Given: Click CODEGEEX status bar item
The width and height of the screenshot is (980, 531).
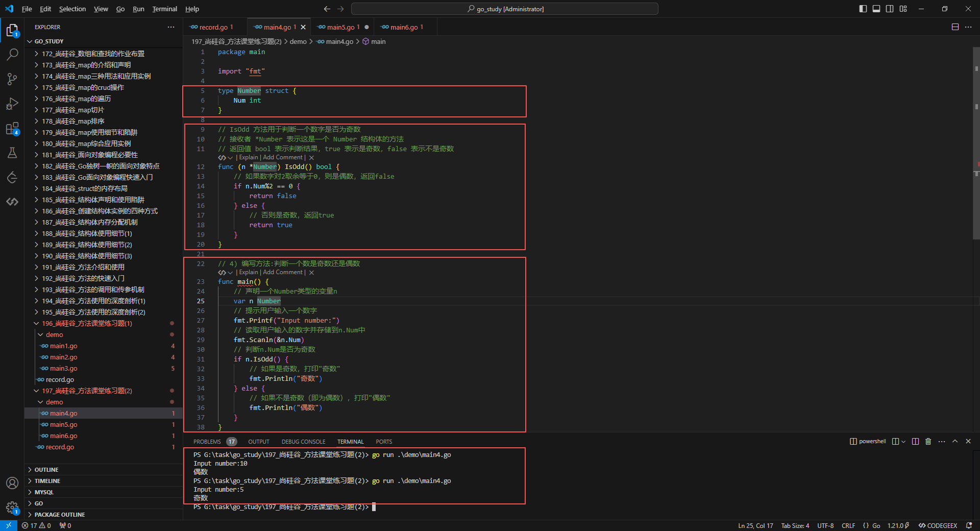Looking at the screenshot, I should click(938, 525).
